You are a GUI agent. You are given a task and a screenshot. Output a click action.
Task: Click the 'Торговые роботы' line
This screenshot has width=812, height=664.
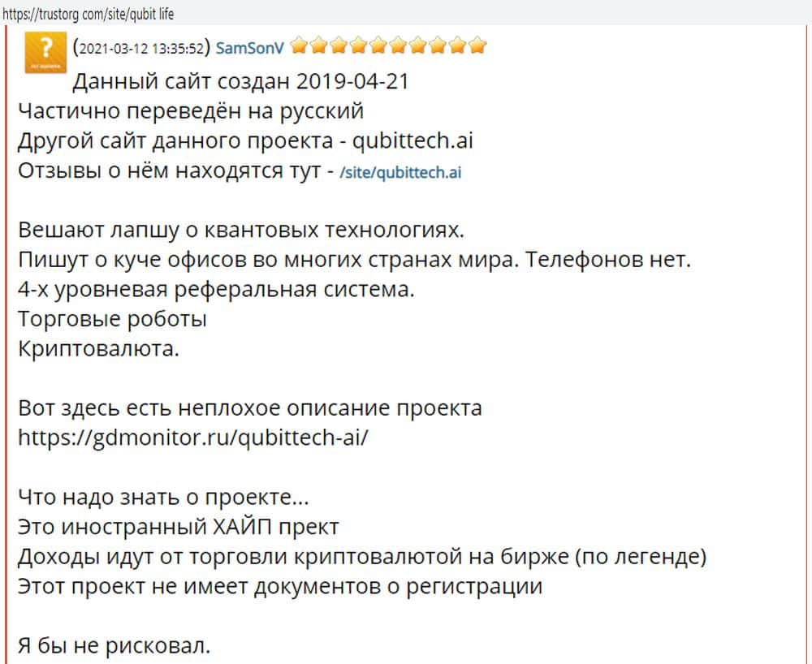pyautogui.click(x=112, y=319)
